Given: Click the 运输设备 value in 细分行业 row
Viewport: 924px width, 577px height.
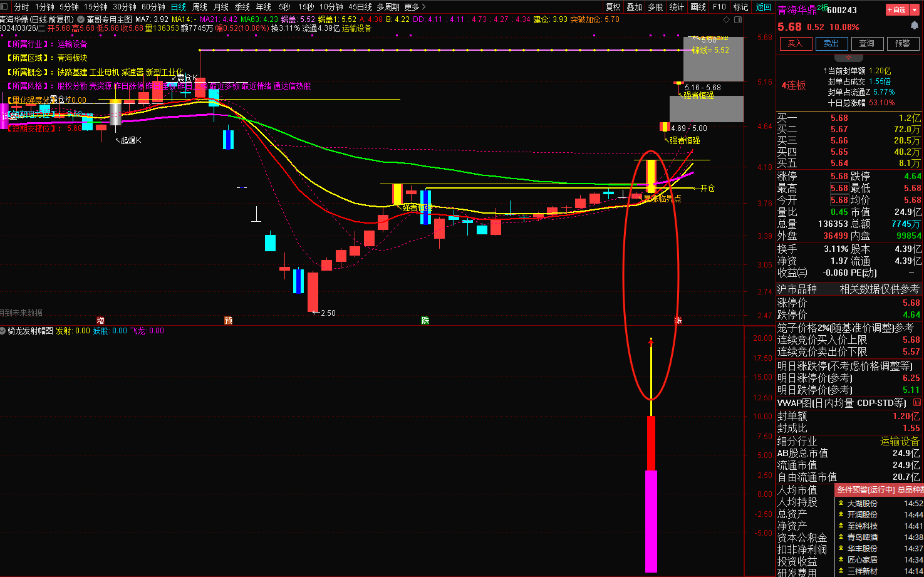Looking at the screenshot, I should click(x=900, y=441).
